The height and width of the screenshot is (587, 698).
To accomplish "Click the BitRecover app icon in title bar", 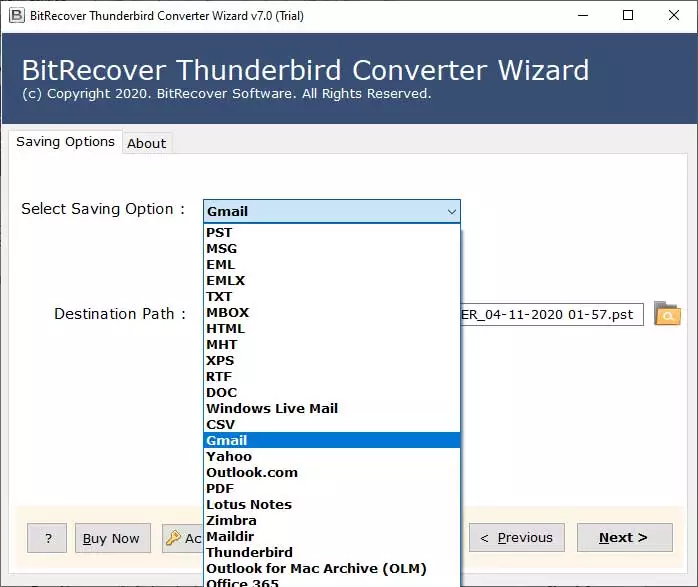I will [17, 16].
